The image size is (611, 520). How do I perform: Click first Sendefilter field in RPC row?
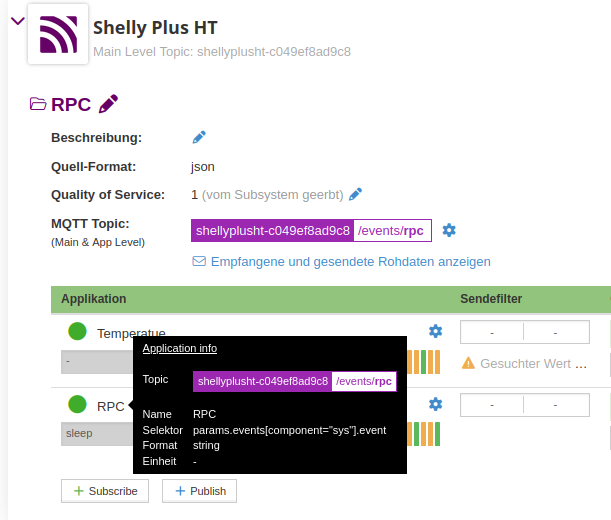(x=491, y=405)
